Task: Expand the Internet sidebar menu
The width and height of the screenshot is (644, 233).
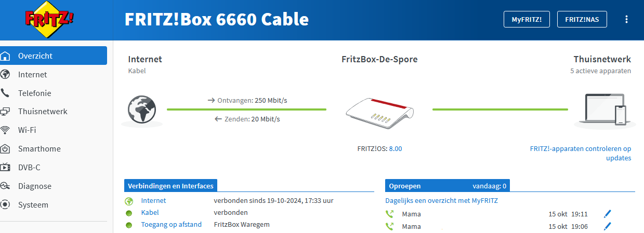Action: (x=32, y=75)
